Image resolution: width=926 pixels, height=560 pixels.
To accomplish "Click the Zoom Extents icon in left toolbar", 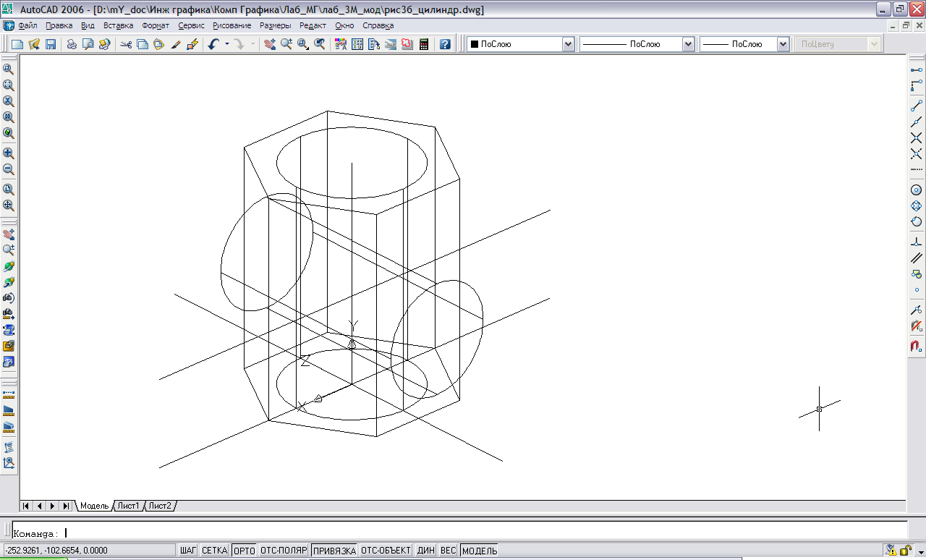I will 9,205.
